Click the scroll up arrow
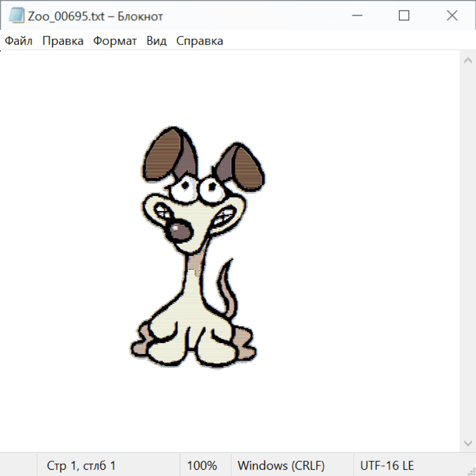The height and width of the screenshot is (476, 476). (468, 61)
